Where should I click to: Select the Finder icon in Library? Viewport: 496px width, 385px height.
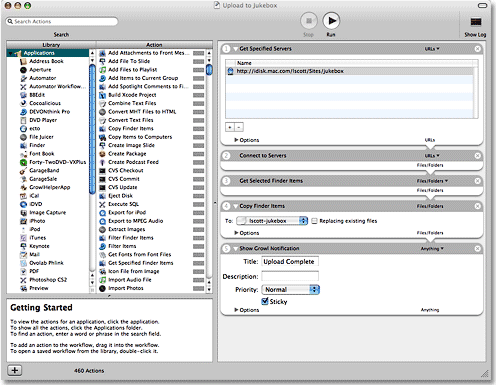(23, 145)
